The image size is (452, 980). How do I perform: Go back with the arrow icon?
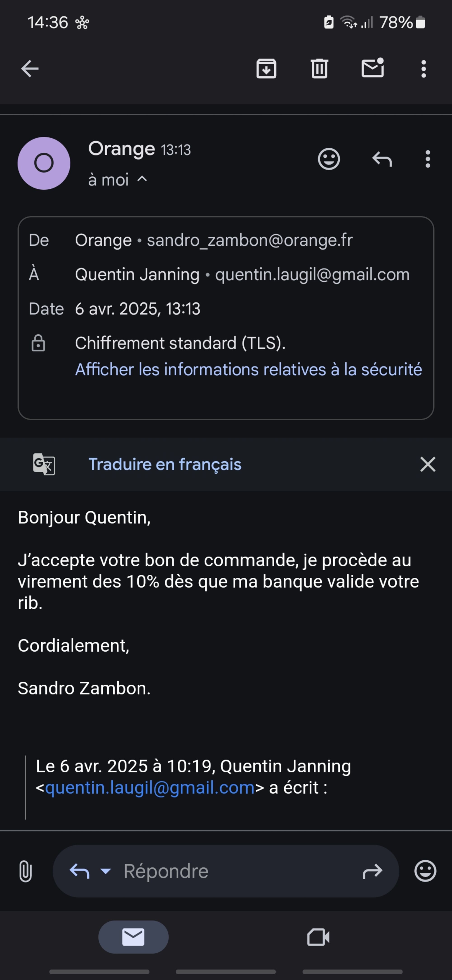point(30,69)
